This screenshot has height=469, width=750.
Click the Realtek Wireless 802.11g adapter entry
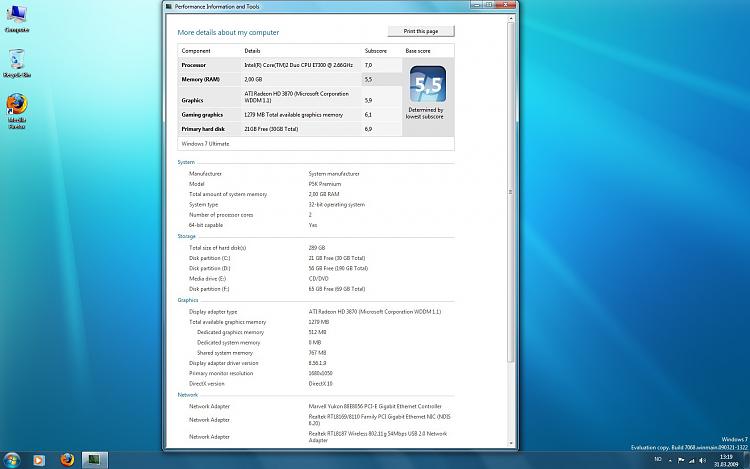click(378, 437)
